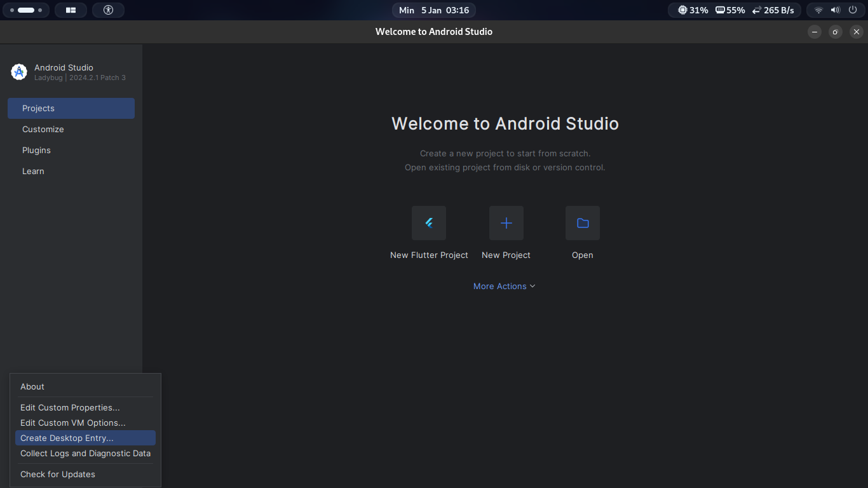Open the clock showing Min 5 Jan 03:16
868x488 pixels.
pyautogui.click(x=434, y=10)
